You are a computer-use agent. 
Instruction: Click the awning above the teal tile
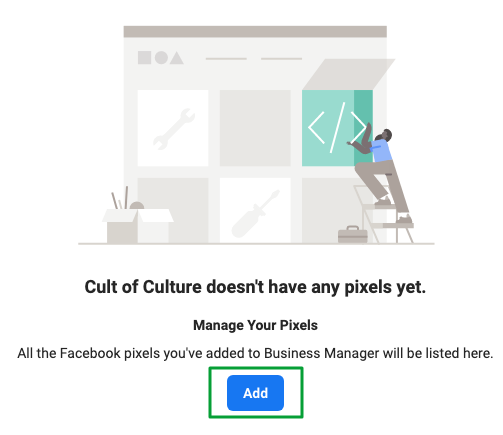(349, 74)
